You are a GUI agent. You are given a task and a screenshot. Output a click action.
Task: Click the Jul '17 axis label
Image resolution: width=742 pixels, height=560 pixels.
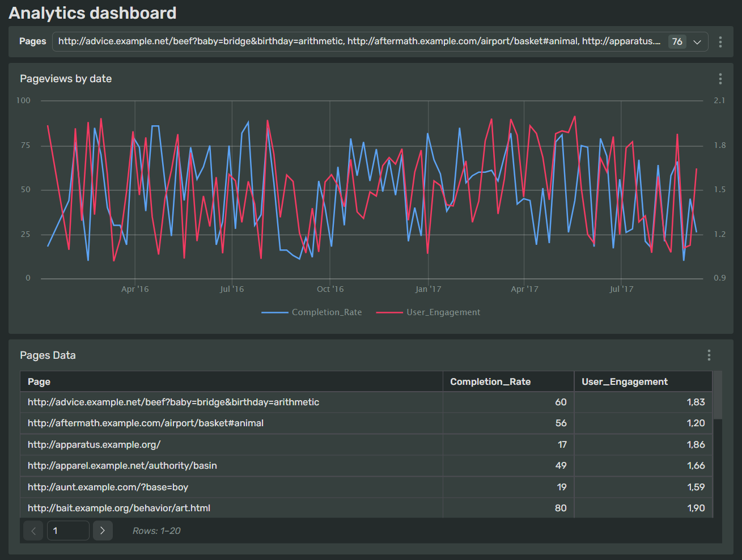[x=621, y=289]
